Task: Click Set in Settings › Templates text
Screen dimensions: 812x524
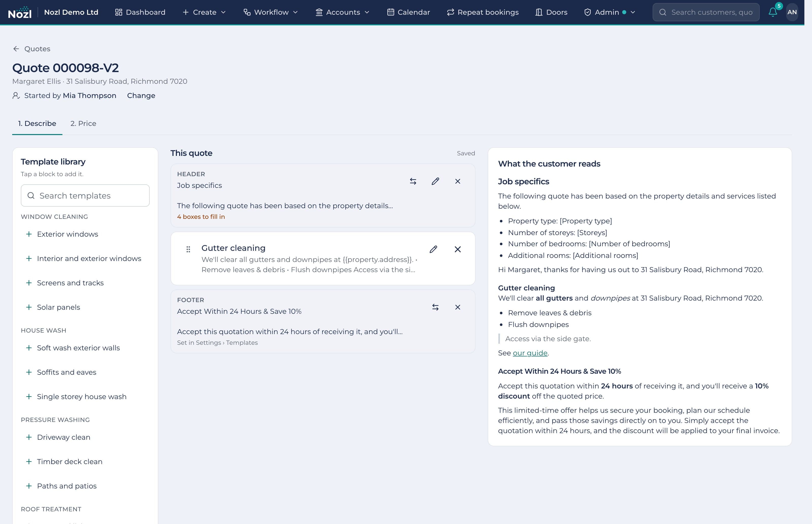Action: 217,343
